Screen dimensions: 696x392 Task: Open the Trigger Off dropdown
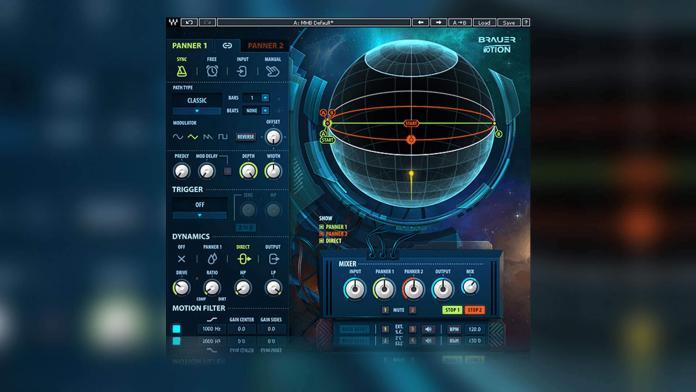click(x=199, y=208)
